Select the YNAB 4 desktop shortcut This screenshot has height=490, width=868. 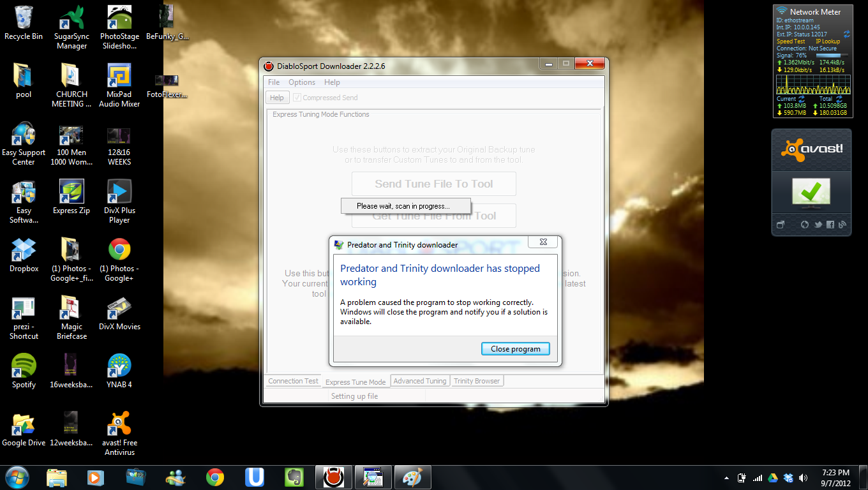click(x=119, y=371)
